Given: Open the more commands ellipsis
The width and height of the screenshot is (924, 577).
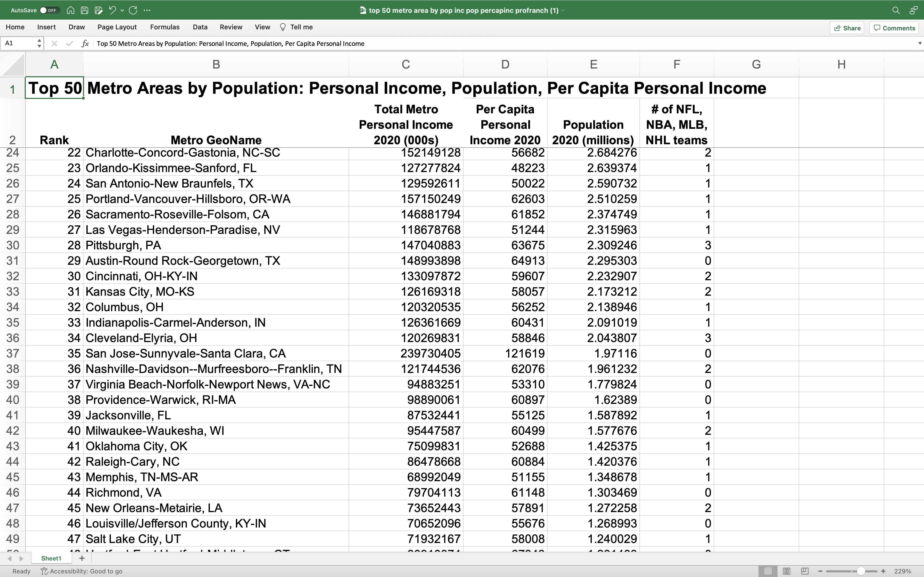Looking at the screenshot, I should [x=147, y=10].
